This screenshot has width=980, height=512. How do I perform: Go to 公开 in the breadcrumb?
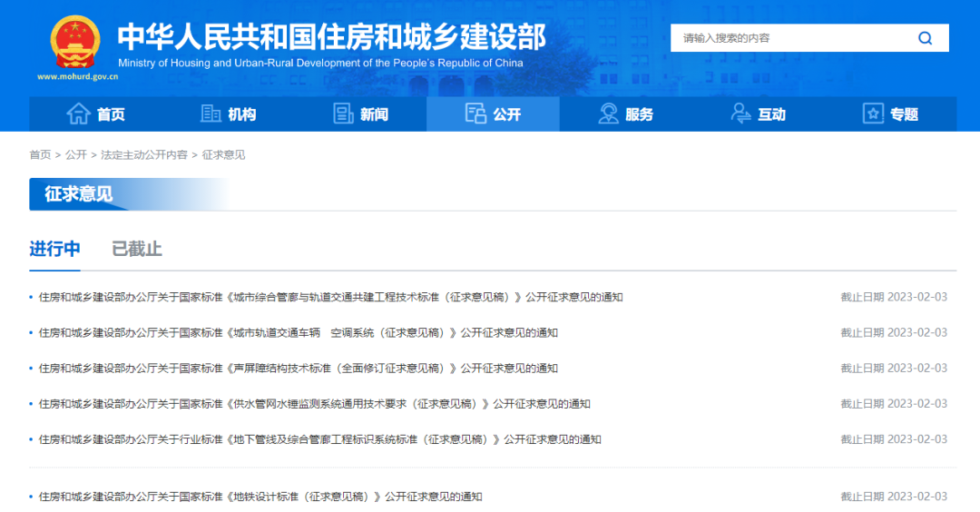[76, 154]
